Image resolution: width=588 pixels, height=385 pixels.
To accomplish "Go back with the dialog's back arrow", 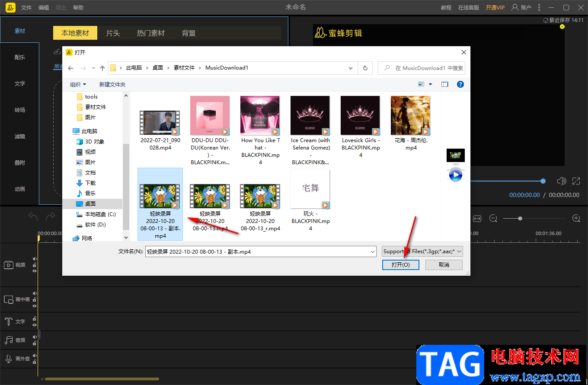I will coord(71,68).
